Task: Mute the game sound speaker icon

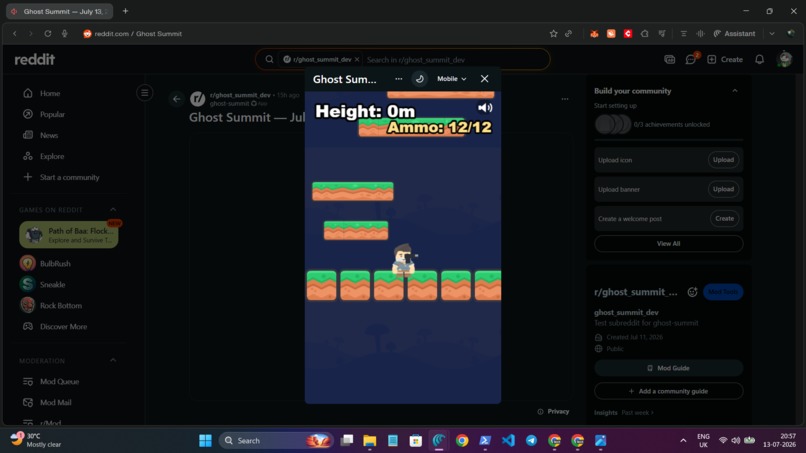Action: coord(485,107)
